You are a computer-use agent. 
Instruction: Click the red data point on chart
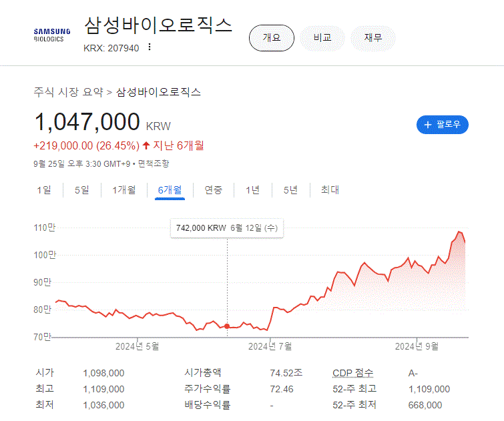coord(227,326)
